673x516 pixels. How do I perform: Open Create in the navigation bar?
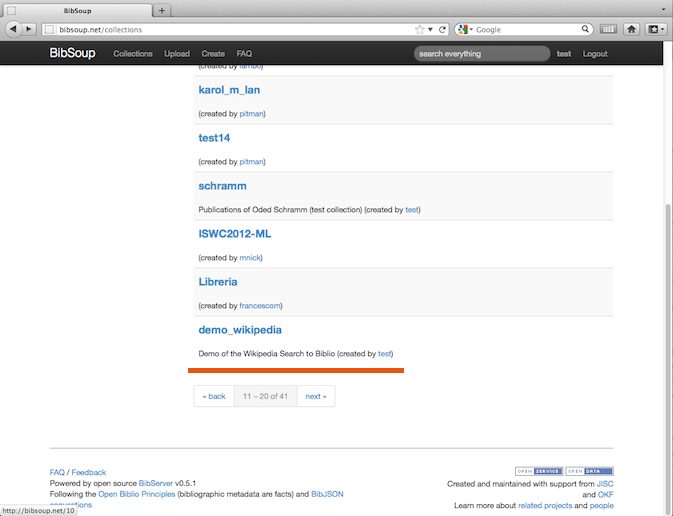coord(213,54)
